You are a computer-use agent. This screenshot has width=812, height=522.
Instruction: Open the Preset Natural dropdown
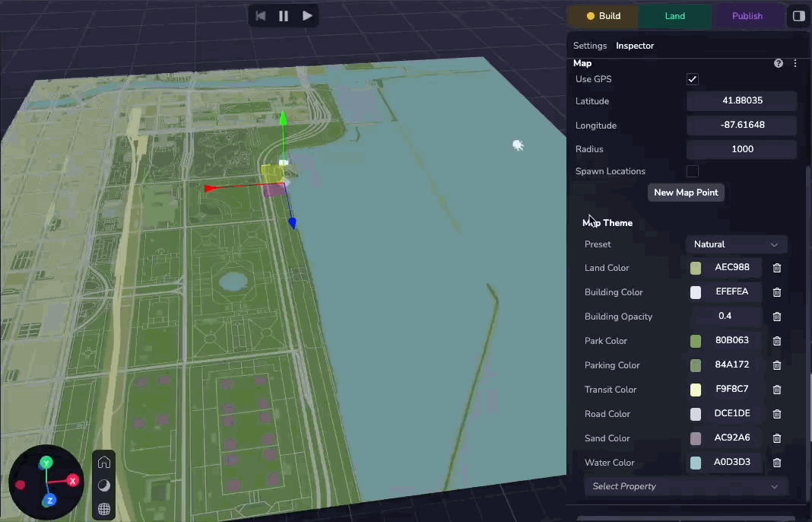pos(735,244)
